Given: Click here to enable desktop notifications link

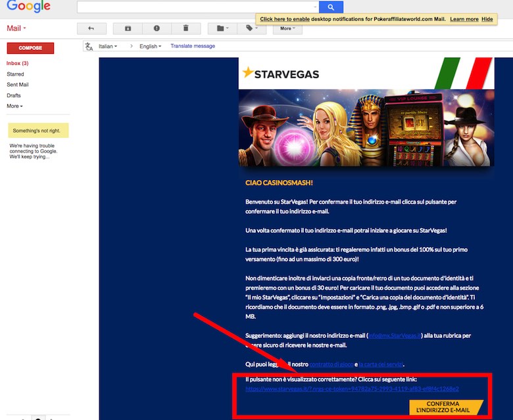Looking at the screenshot, I should coord(285,19).
